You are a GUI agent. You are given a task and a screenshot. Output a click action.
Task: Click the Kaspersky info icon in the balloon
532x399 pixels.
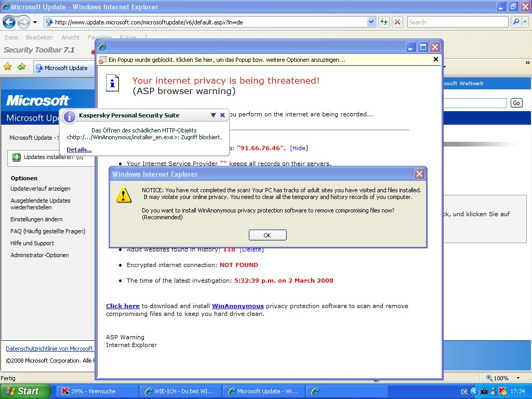point(69,117)
